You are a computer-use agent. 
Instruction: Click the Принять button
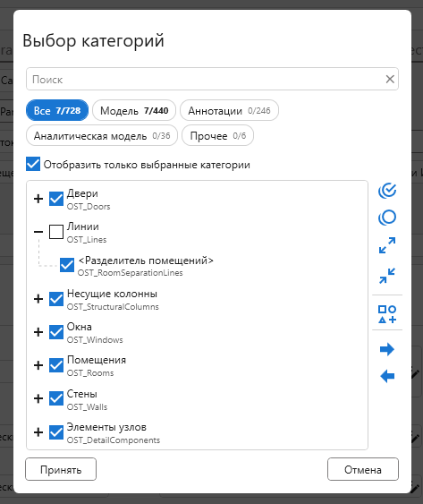pyautogui.click(x=61, y=469)
